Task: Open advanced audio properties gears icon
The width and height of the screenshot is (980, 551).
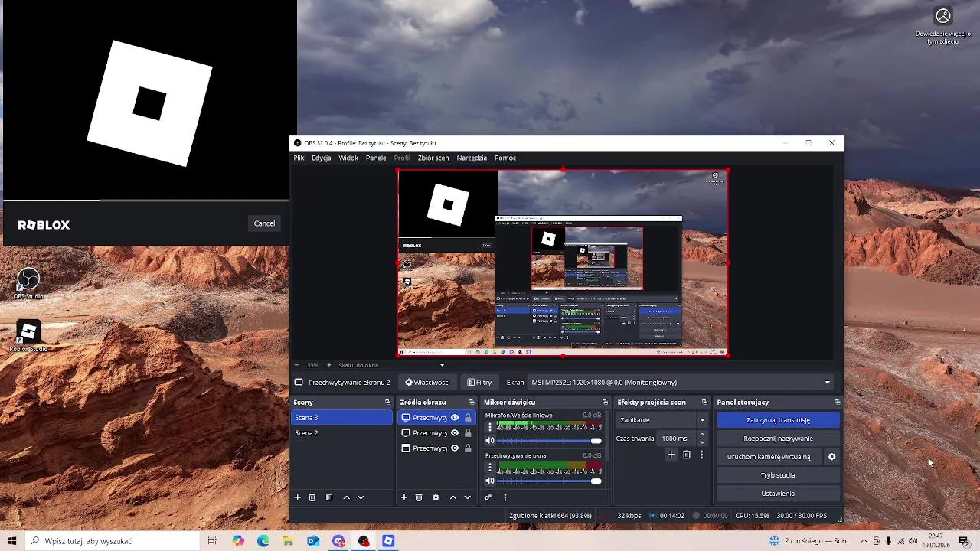Action: (x=488, y=497)
